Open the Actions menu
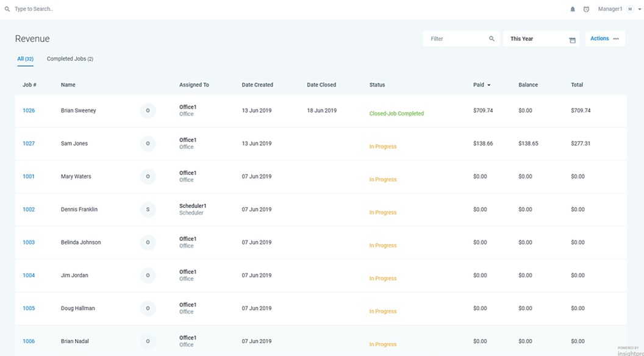Image resolution: width=644 pixels, height=356 pixels. click(x=605, y=38)
